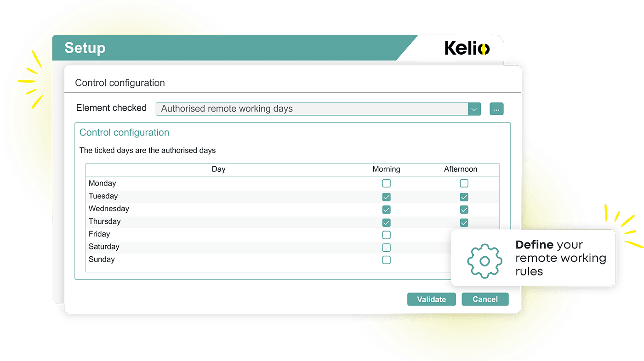Click the Kelio logo
Viewport: 644px width, 361px height.
coord(467,48)
